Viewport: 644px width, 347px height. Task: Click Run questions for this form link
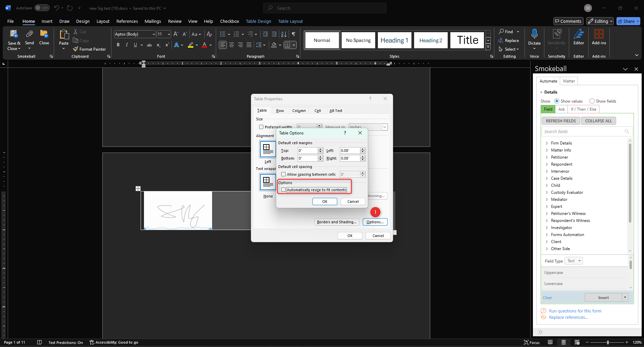[x=575, y=311]
